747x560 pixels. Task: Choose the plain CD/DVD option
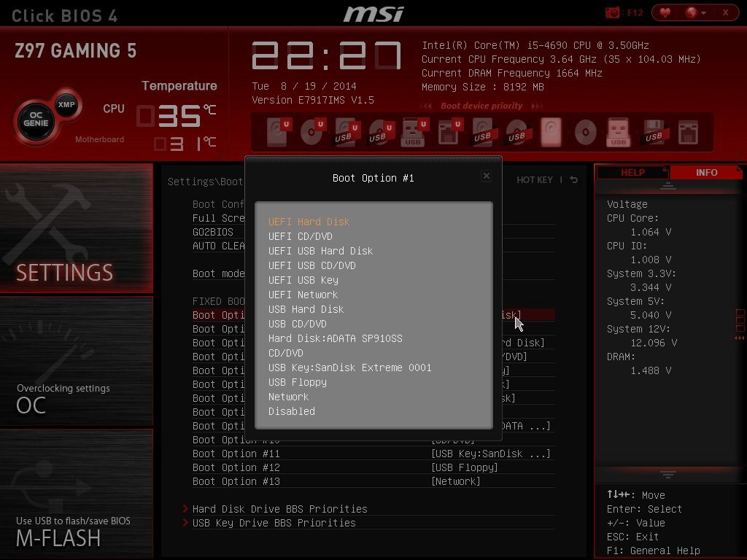click(285, 354)
